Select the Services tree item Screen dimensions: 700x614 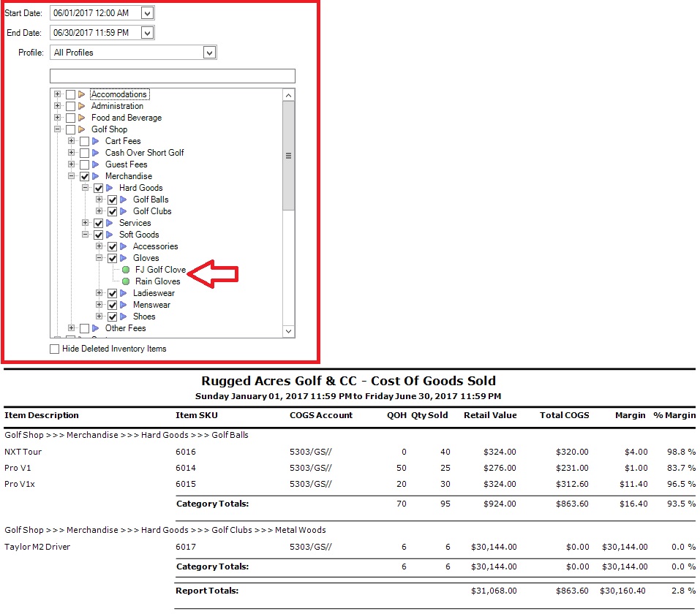point(135,223)
